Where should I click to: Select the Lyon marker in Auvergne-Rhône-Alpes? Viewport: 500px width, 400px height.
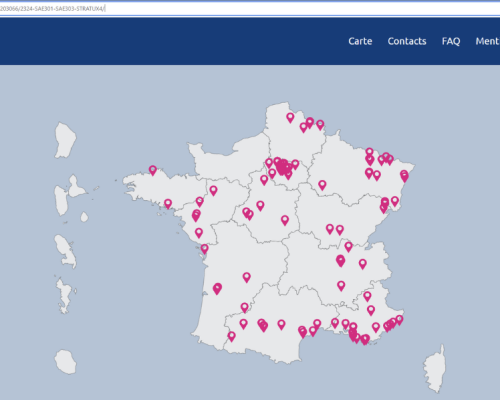340,261
